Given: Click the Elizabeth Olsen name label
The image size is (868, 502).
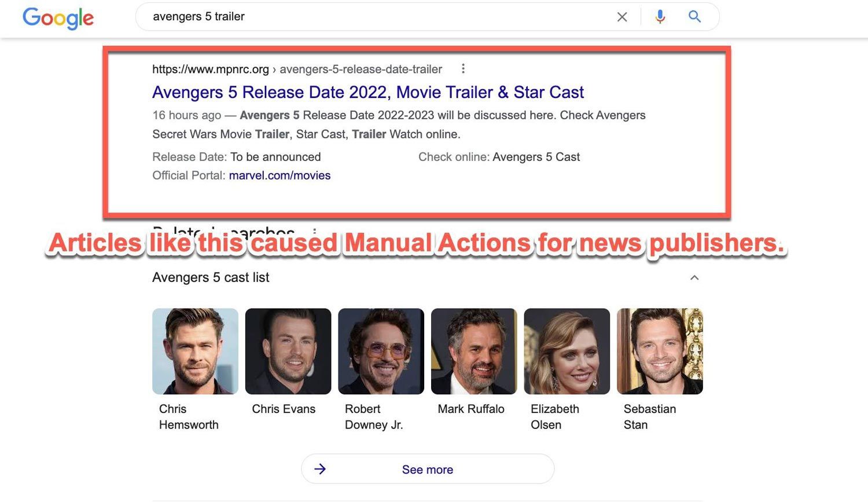Looking at the screenshot, I should tap(555, 417).
